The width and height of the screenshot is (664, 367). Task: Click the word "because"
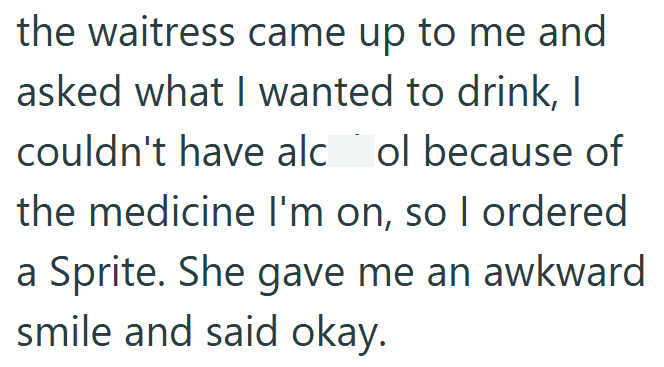(498, 151)
